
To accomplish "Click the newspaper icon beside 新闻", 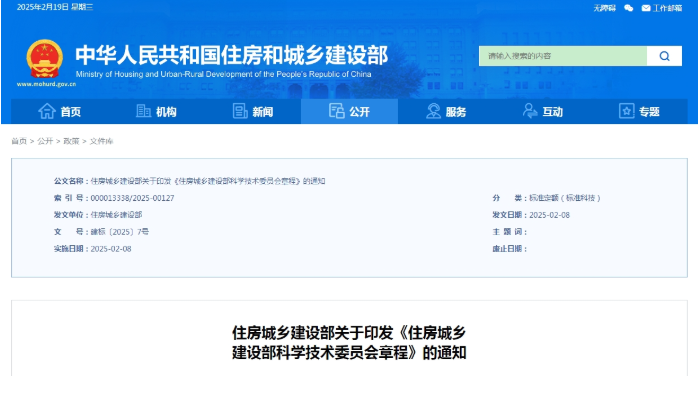I will (240, 111).
